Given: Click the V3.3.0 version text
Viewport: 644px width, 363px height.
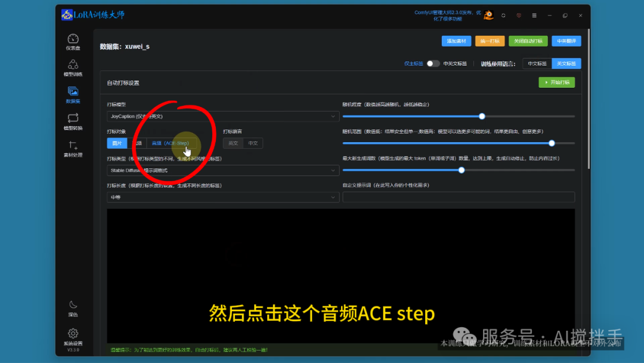Looking at the screenshot, I should coord(73,350).
